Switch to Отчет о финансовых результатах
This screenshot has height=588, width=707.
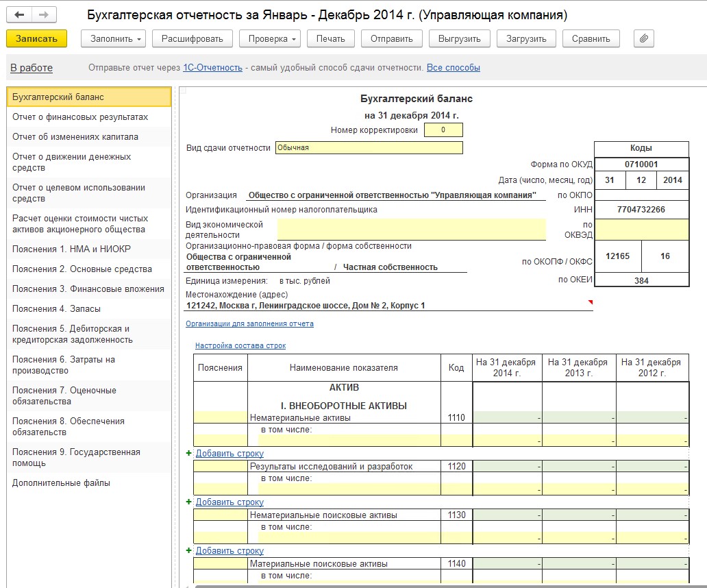[89, 117]
